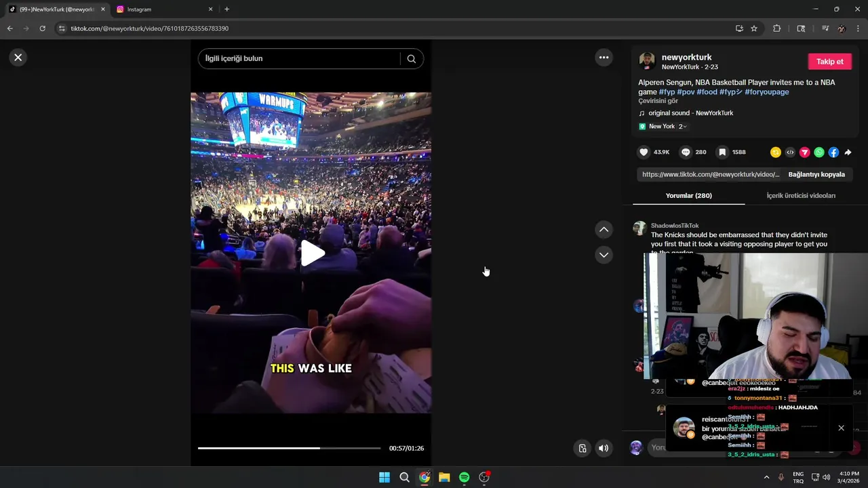The image size is (868, 488).
Task: Like the video with the heart icon
Action: [x=644, y=152]
